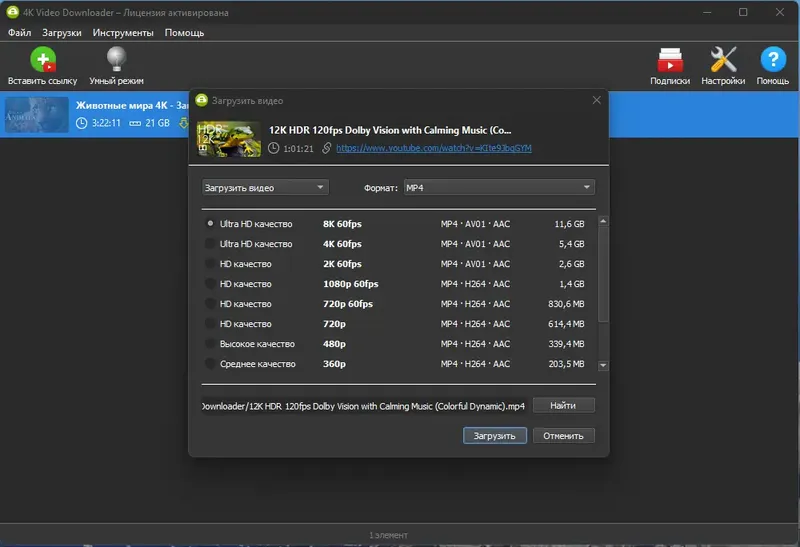Select the 8K 60fps Ultra HD radio option

tap(210, 223)
